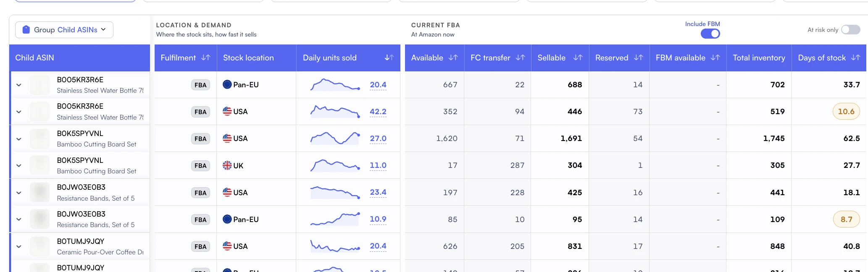Open the 23.4 daily units sold link
Viewport: 868px width, 272px height.
(378, 192)
